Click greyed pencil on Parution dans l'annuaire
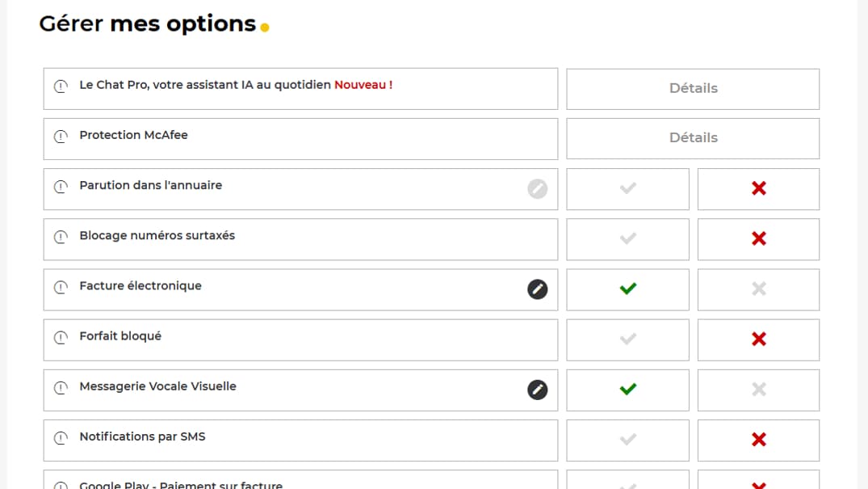Image resolution: width=868 pixels, height=489 pixels. click(537, 188)
